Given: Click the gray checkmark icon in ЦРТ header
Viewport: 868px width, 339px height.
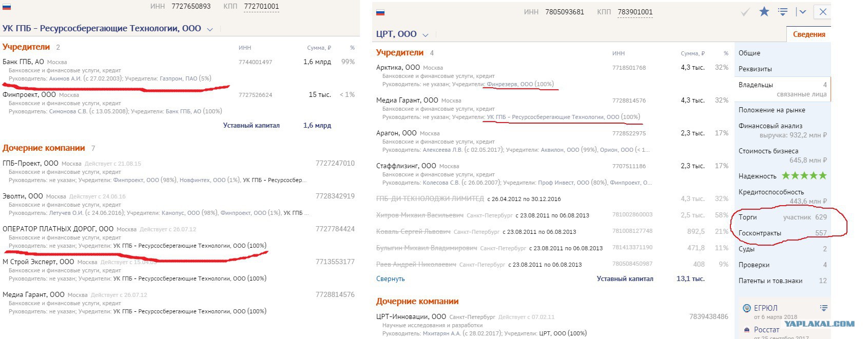Looking at the screenshot, I should (x=746, y=12).
